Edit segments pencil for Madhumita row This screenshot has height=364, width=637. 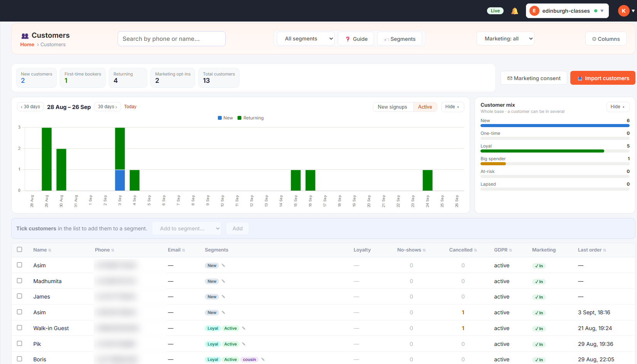(x=223, y=281)
